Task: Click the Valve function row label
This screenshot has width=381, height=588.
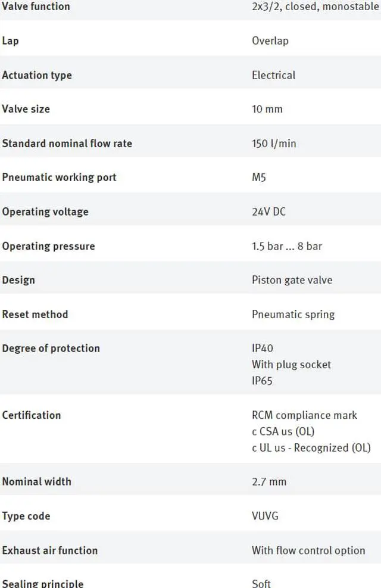Action: pyautogui.click(x=36, y=7)
